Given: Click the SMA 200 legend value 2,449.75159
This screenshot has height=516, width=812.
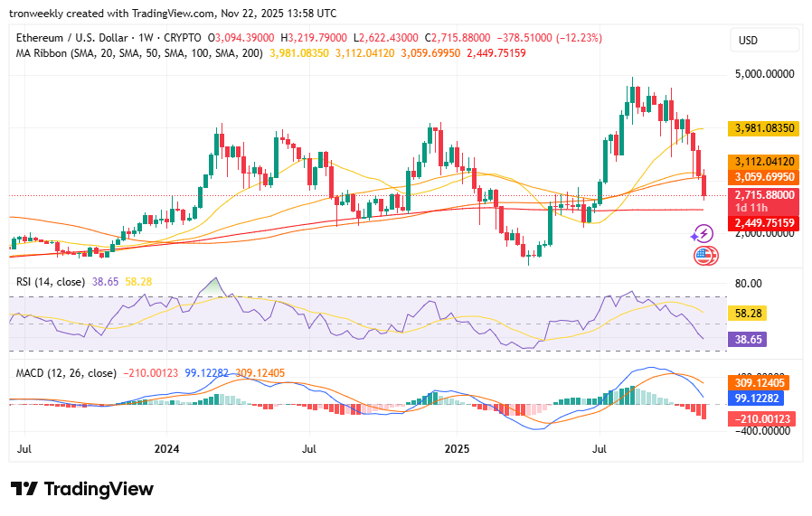Looking at the screenshot, I should [x=496, y=52].
